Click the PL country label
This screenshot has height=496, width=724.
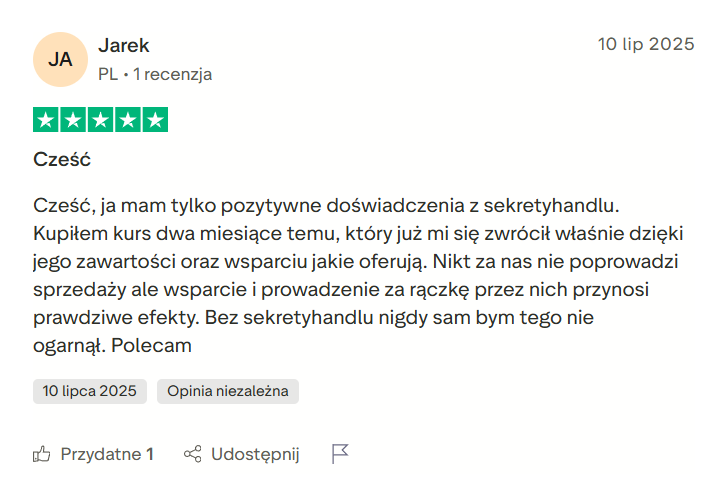click(x=108, y=74)
